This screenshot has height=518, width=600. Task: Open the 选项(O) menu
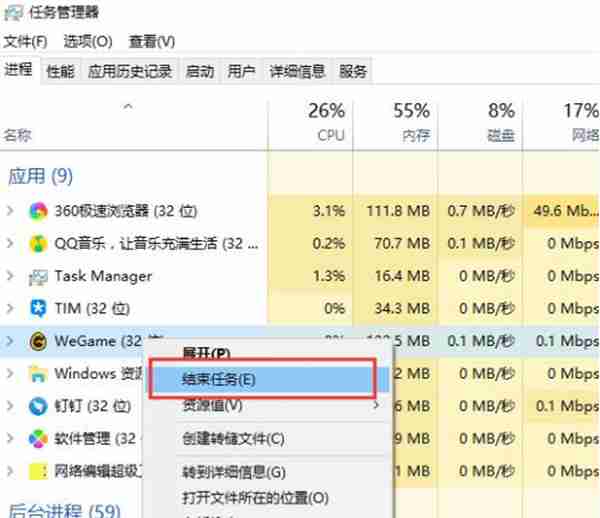click(x=88, y=41)
